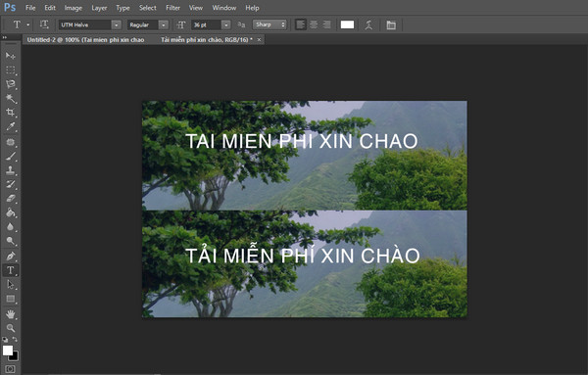588x375 pixels.
Task: Click the swap foreground/background colors icon
Action: coord(15,340)
